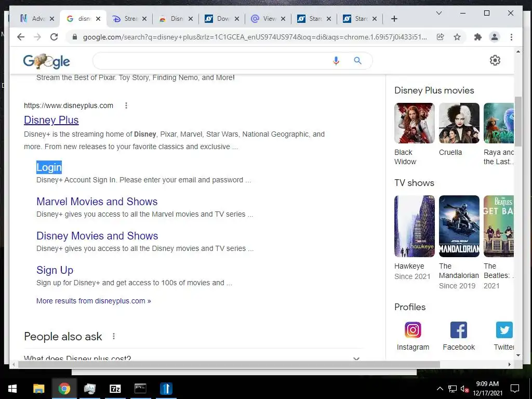
Task: Open the Facebook profile icon
Action: pyautogui.click(x=459, y=330)
